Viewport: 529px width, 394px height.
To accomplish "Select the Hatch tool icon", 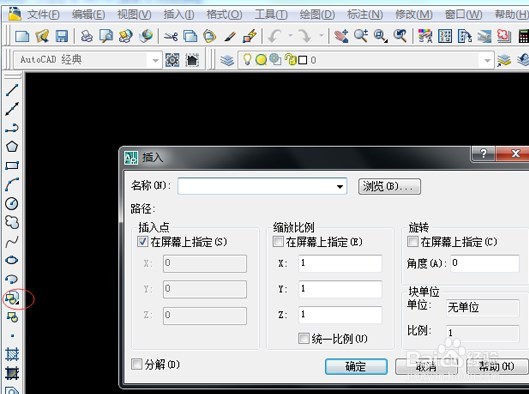I will pyautogui.click(x=12, y=354).
